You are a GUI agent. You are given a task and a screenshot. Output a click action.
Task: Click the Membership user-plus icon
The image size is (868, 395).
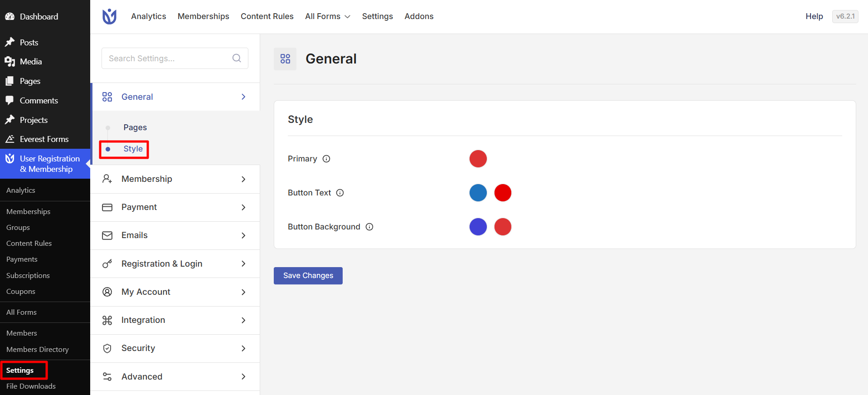coord(107,179)
